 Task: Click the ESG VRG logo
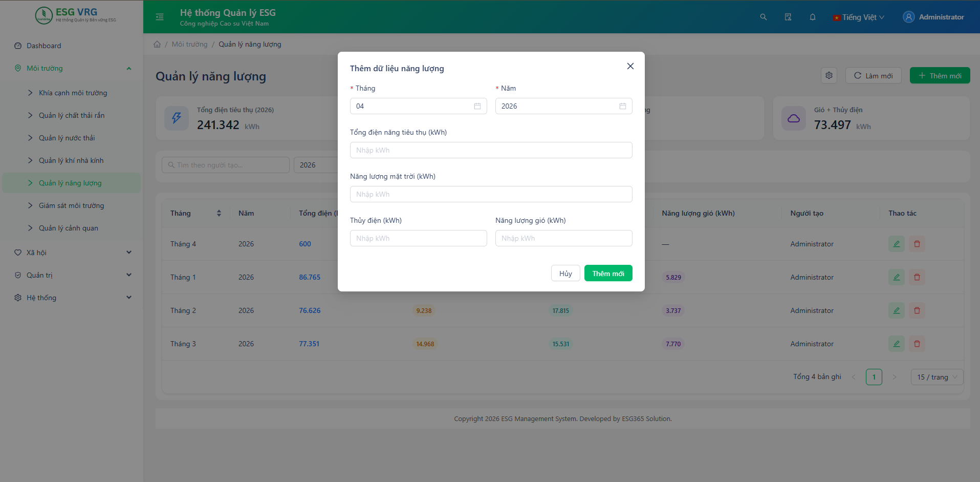pyautogui.click(x=76, y=15)
